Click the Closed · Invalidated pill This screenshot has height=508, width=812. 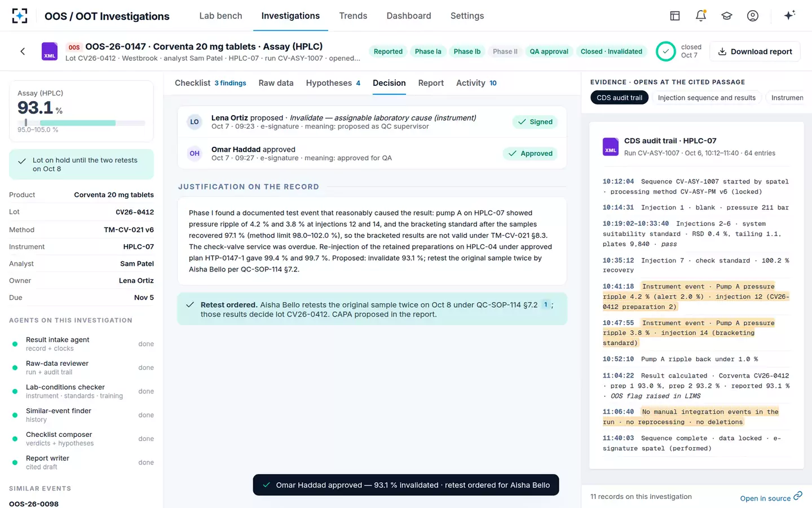[x=611, y=51]
